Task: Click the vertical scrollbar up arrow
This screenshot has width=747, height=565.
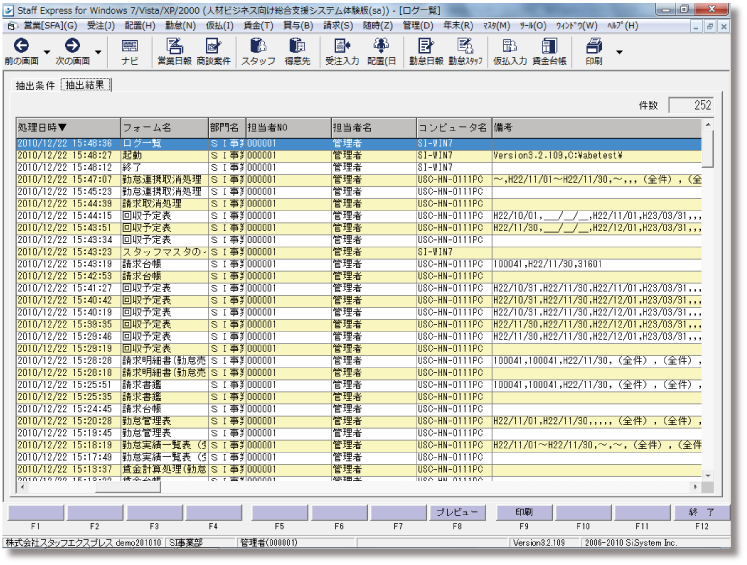Action: coord(708,124)
